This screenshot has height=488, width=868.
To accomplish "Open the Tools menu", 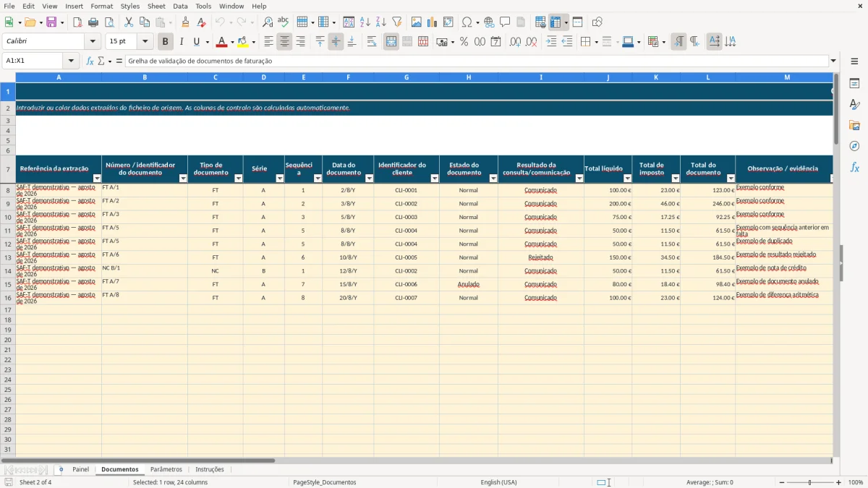I will pyautogui.click(x=203, y=6).
